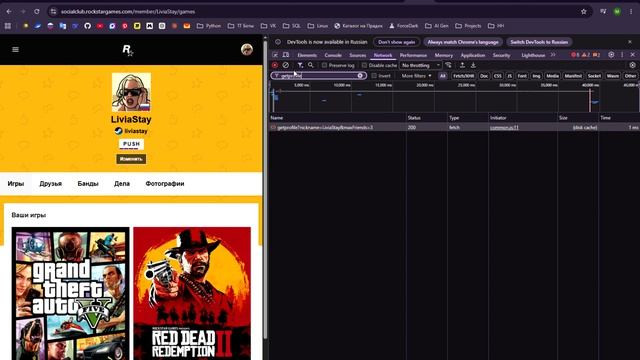Viewport: 640px width, 360px height.
Task: Open DevTools settings gear
Action: 611,55
